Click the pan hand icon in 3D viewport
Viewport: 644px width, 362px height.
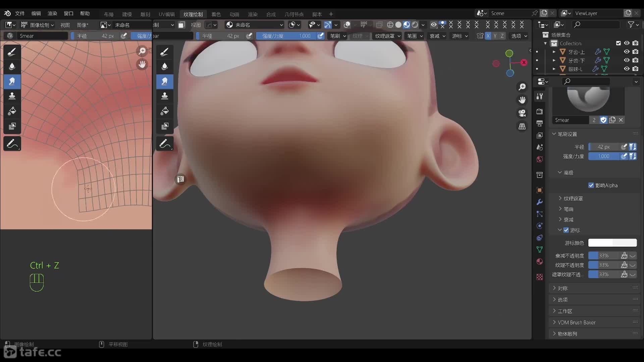(x=522, y=100)
